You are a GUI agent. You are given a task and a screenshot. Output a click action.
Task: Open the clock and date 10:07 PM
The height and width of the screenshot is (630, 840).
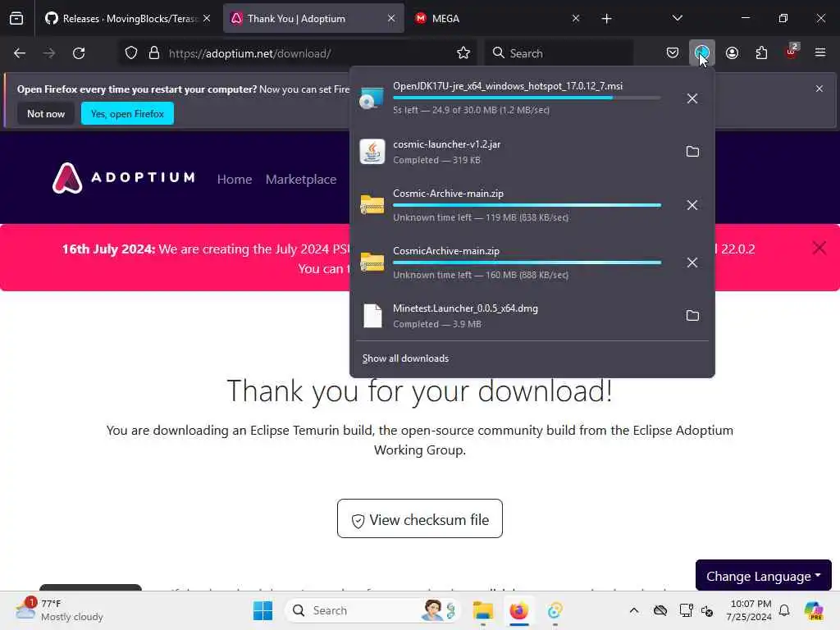tap(750, 610)
